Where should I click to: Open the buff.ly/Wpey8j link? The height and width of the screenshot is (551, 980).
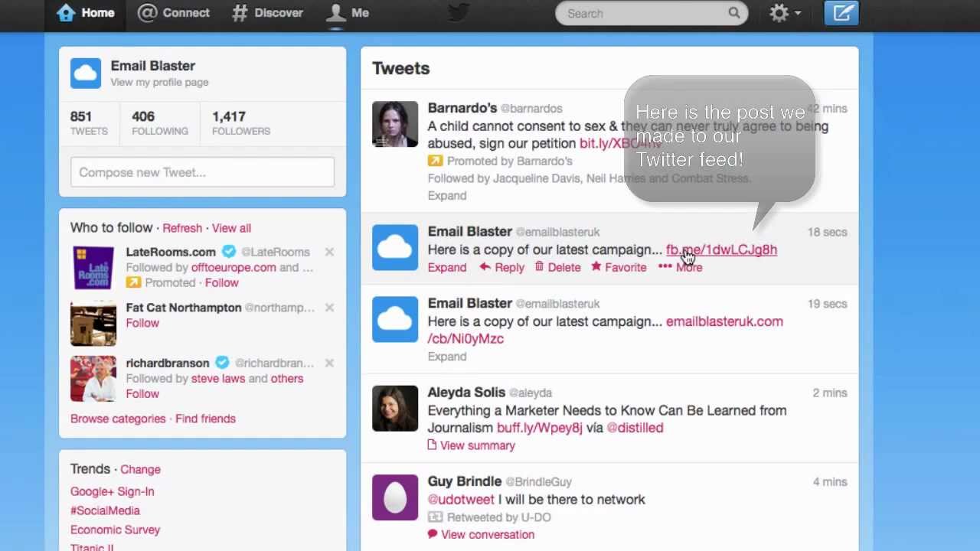pyautogui.click(x=539, y=428)
